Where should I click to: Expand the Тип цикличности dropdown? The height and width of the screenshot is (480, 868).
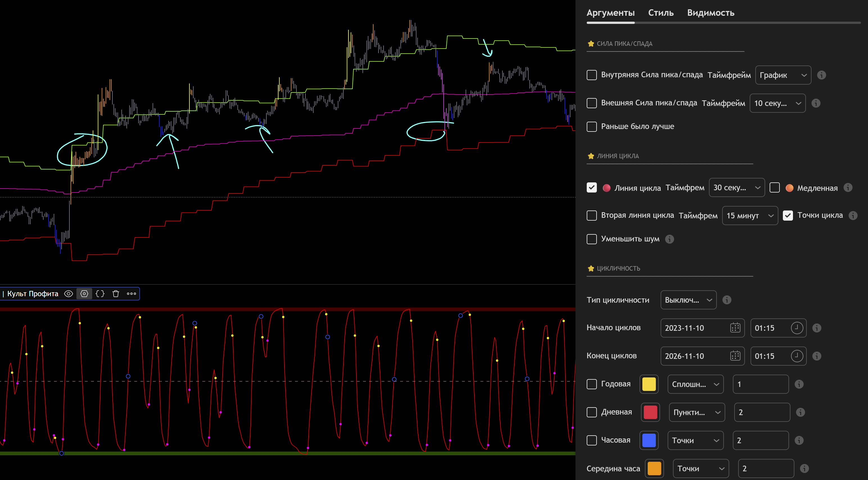pyautogui.click(x=688, y=300)
